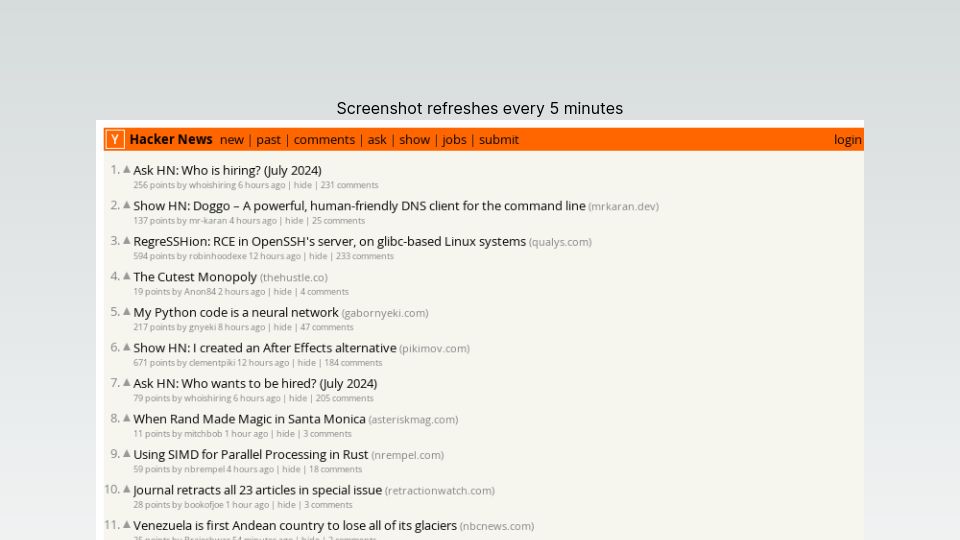Viewport: 960px width, 540px height.
Task: Upvote 'The Cutest Monopoly' story
Action: pos(127,276)
